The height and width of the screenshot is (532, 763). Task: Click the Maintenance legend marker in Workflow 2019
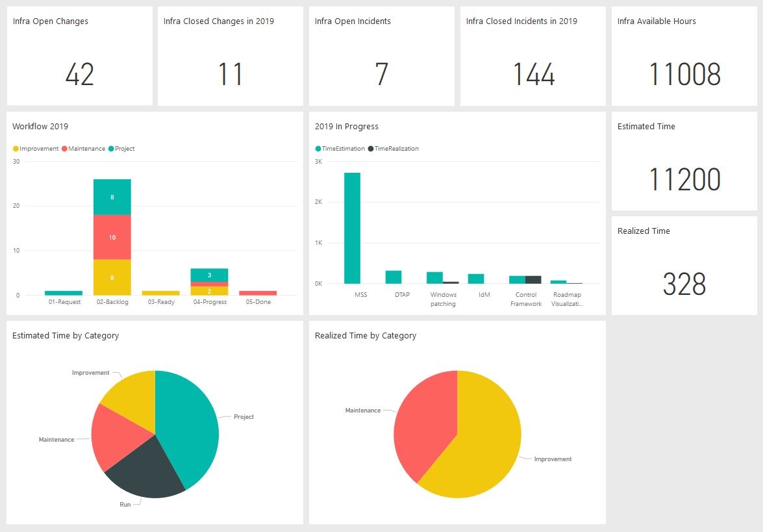[x=64, y=149]
